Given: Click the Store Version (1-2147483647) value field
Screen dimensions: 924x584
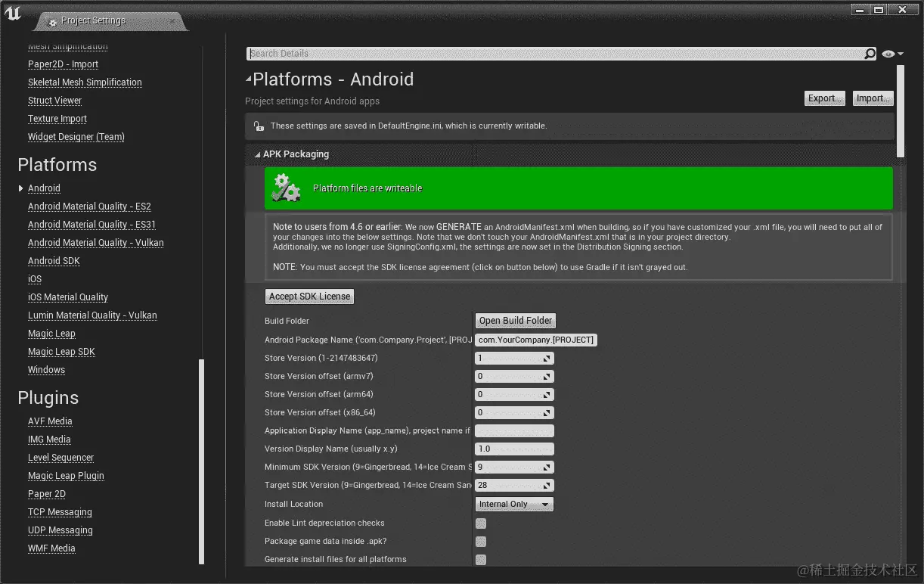Looking at the screenshot, I should [x=514, y=358].
